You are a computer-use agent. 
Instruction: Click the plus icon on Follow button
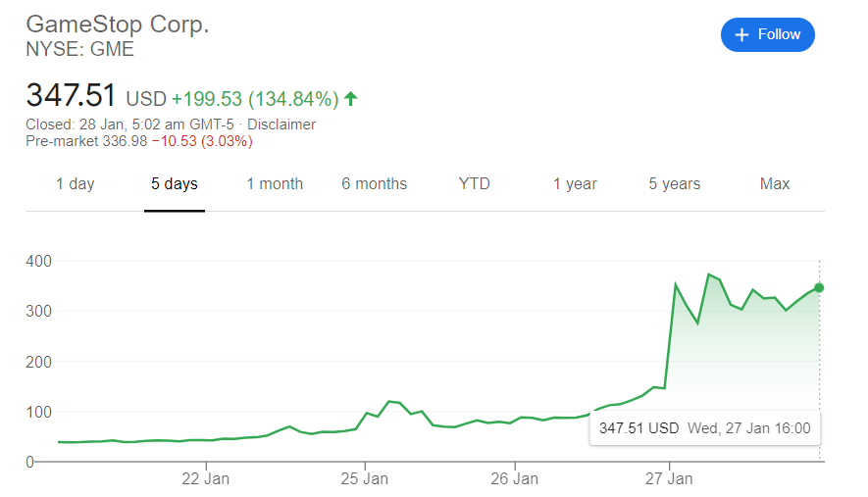pyautogui.click(x=742, y=34)
